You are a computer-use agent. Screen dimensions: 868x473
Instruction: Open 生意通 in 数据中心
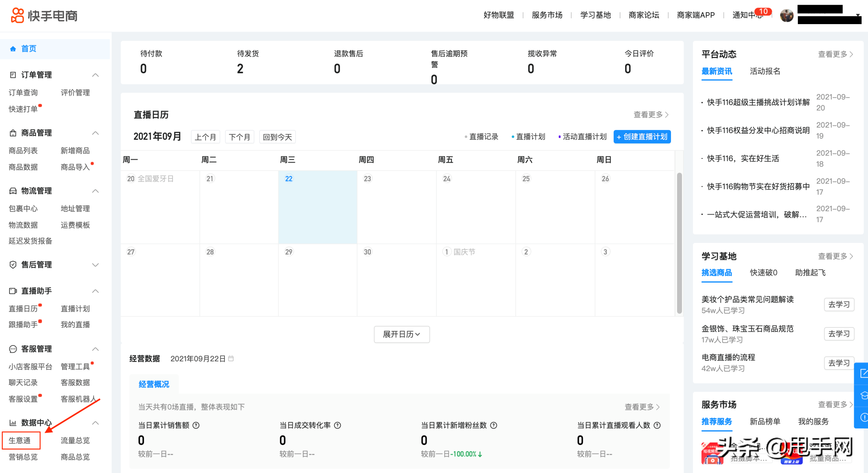pyautogui.click(x=20, y=440)
